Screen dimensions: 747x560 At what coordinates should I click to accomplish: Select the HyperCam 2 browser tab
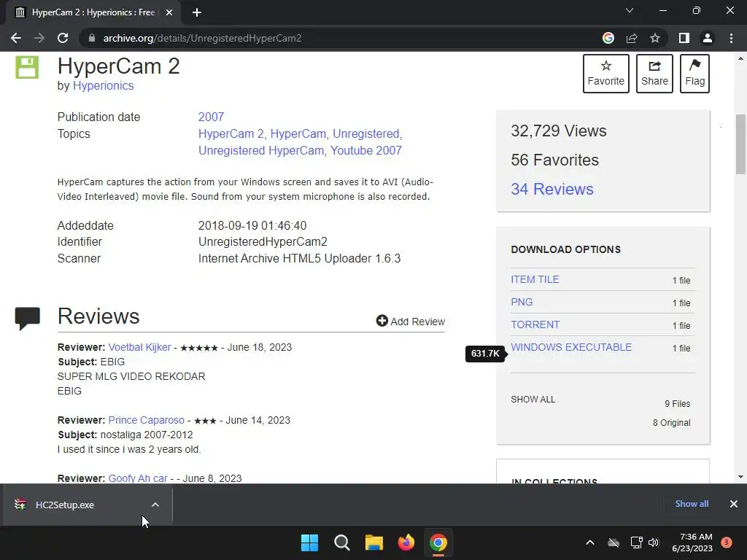pyautogui.click(x=93, y=13)
